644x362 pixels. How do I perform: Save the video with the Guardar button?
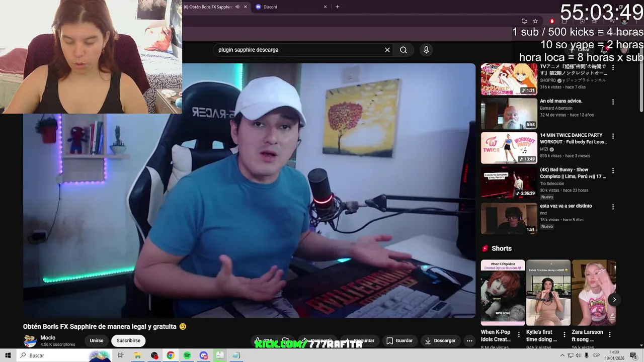click(x=399, y=340)
